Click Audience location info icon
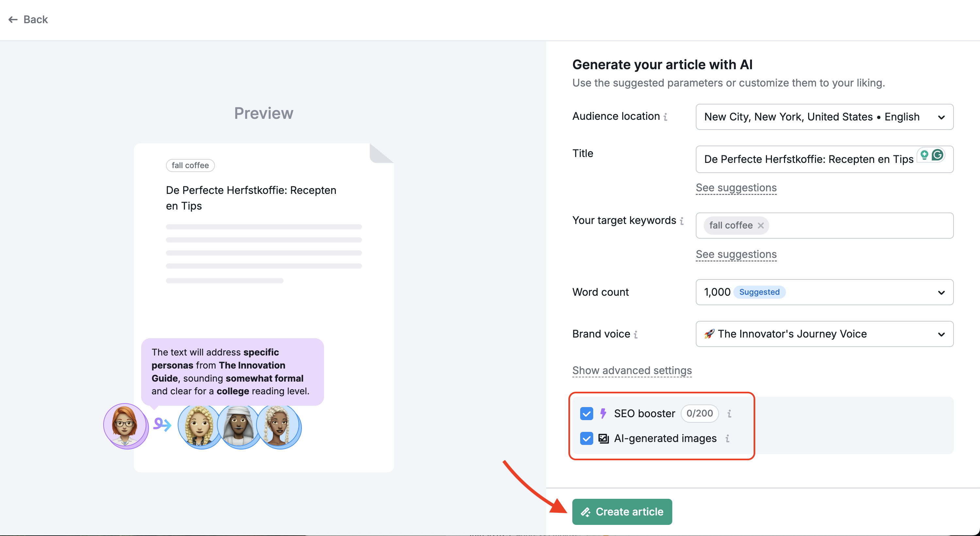 665,117
